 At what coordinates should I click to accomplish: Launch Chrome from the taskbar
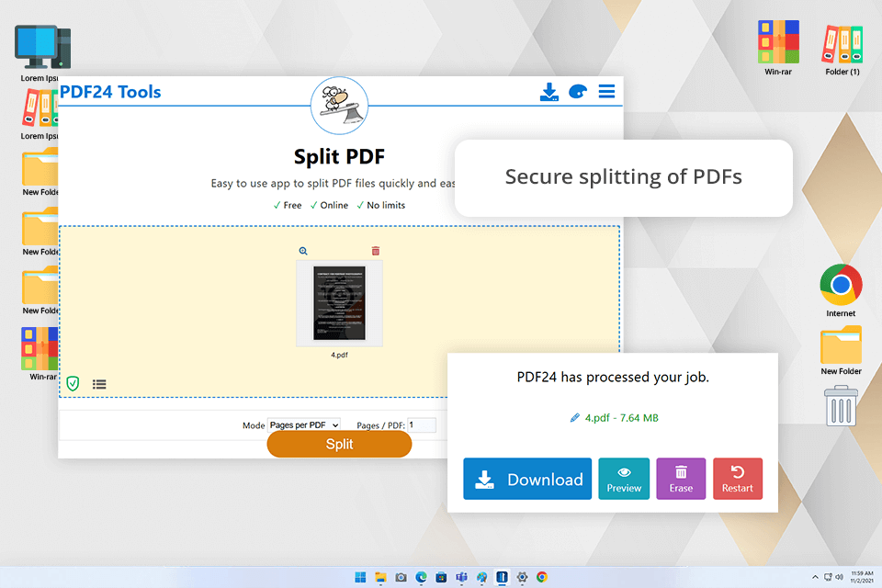click(x=542, y=577)
